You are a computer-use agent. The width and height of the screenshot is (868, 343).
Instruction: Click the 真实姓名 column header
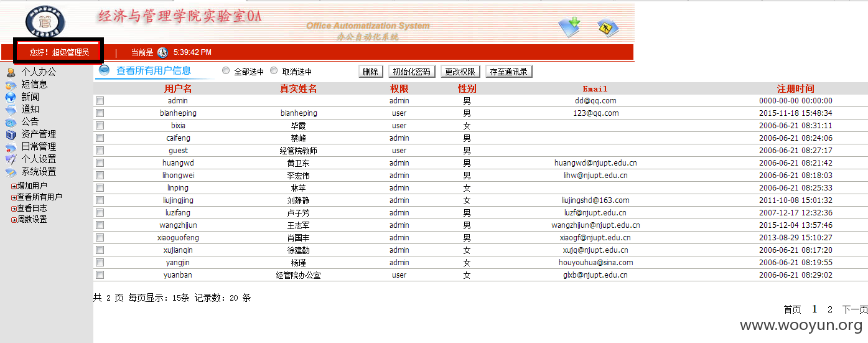pyautogui.click(x=299, y=89)
